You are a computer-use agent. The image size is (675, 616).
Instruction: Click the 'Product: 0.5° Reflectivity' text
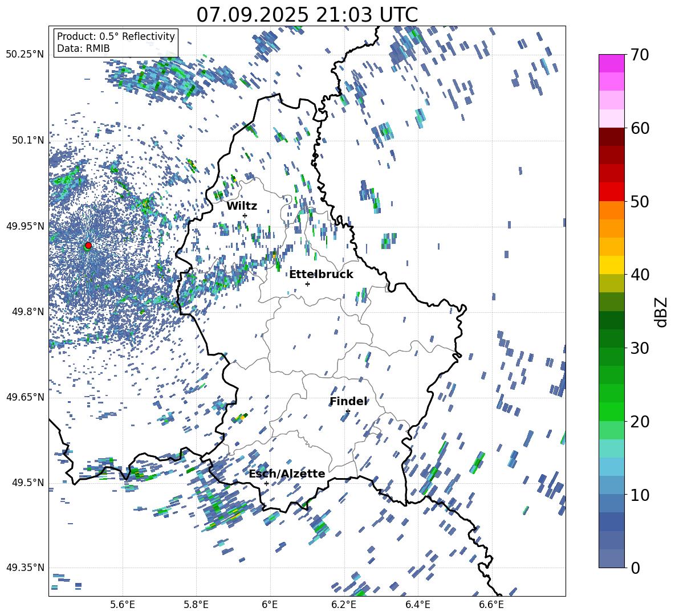coord(116,36)
